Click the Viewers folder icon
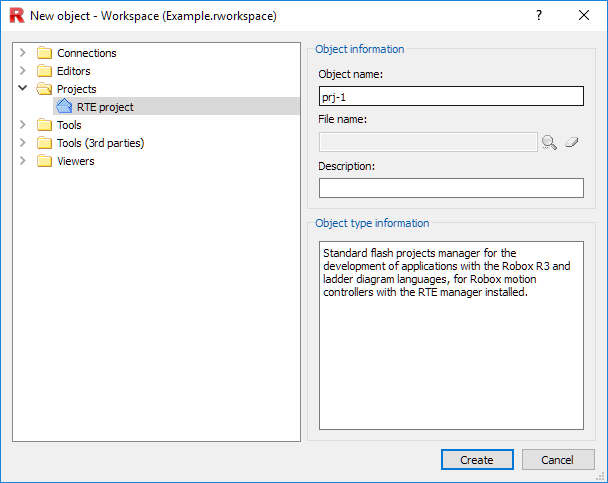The width and height of the screenshot is (608, 483). click(x=44, y=161)
